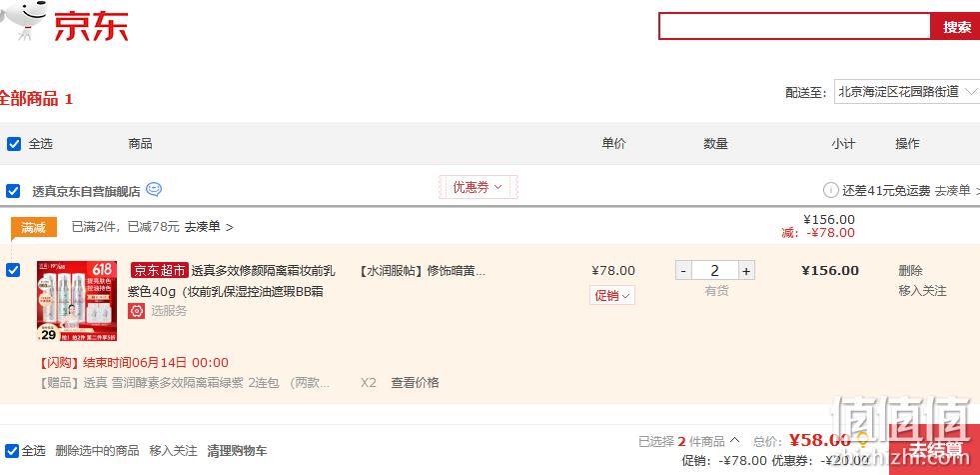Open the 促销 promotion dropdown
This screenshot has width=980, height=475.
click(611, 295)
